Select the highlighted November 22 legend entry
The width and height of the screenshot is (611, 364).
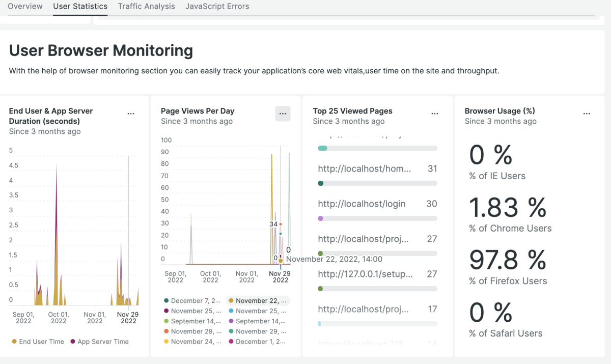pos(258,301)
